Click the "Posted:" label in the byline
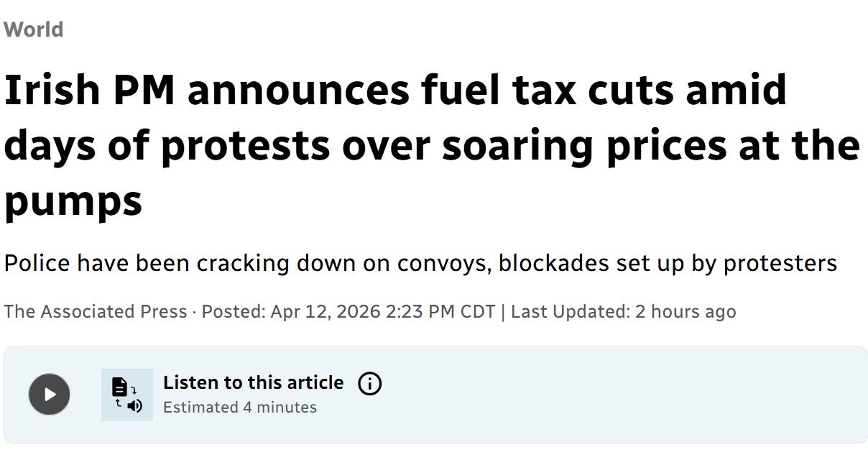 234,311
